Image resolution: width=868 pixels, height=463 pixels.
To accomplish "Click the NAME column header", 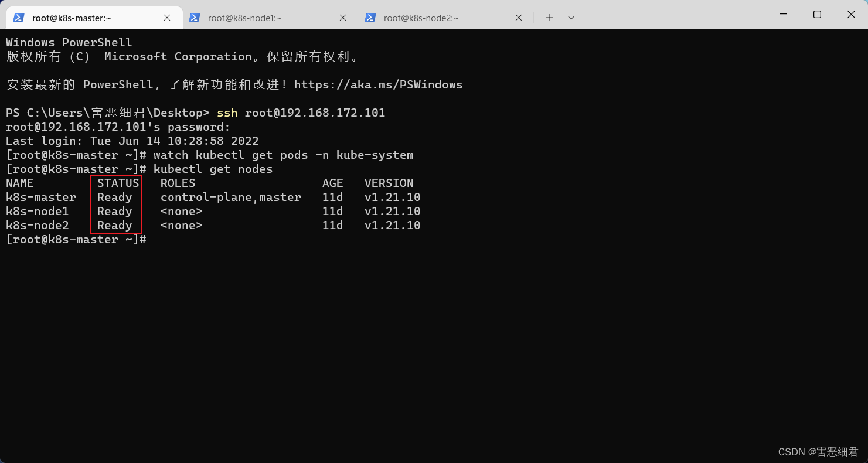I will point(20,183).
